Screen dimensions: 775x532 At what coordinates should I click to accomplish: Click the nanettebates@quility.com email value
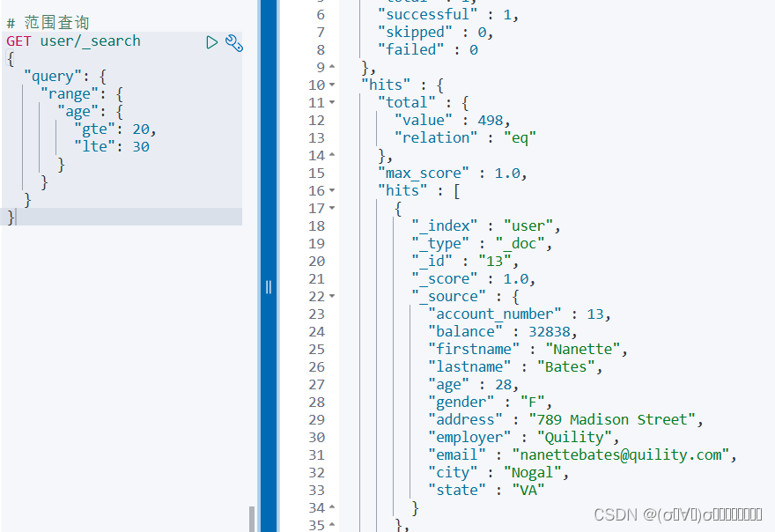pos(621,454)
